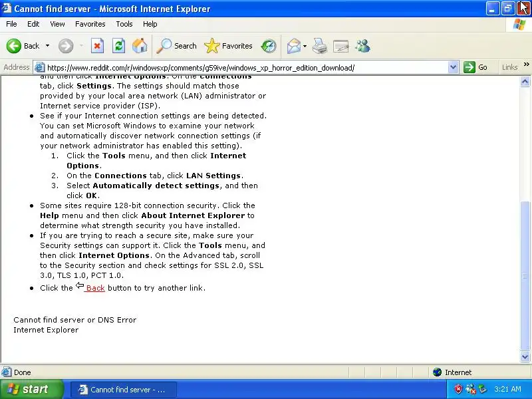Click the network connection error tray icon

pyautogui.click(x=471, y=389)
